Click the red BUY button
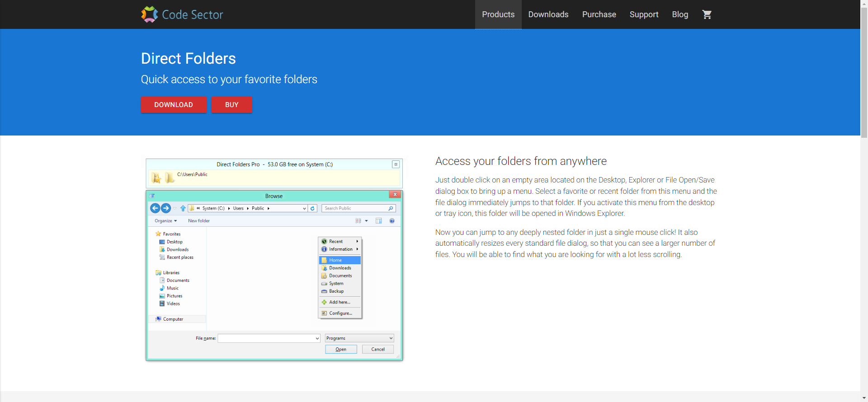The height and width of the screenshot is (402, 868). click(231, 105)
